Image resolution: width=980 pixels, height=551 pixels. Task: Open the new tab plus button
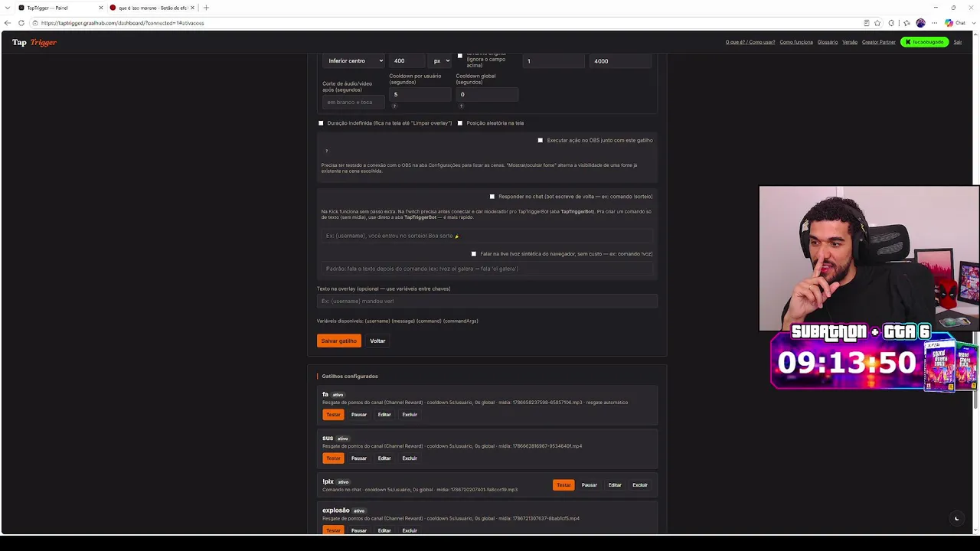click(206, 8)
